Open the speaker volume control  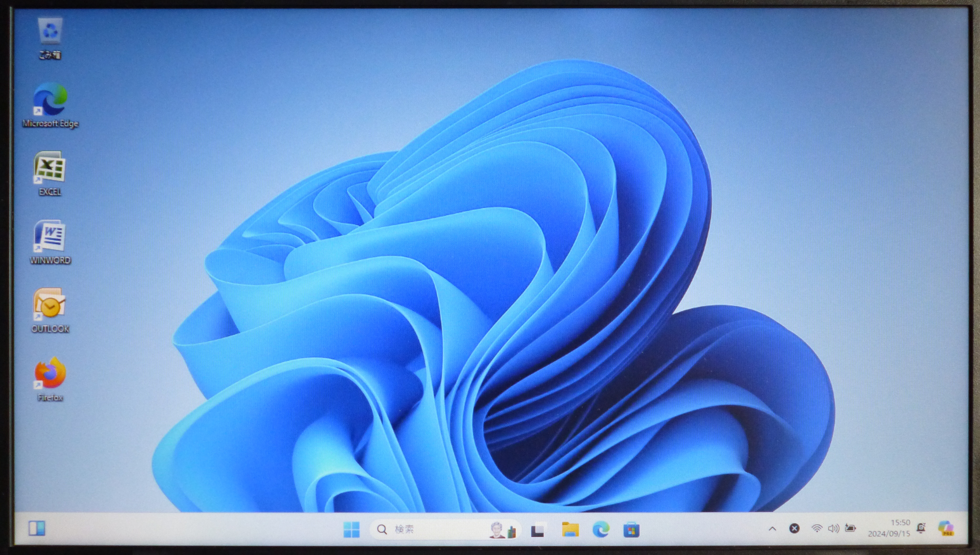pos(834,528)
